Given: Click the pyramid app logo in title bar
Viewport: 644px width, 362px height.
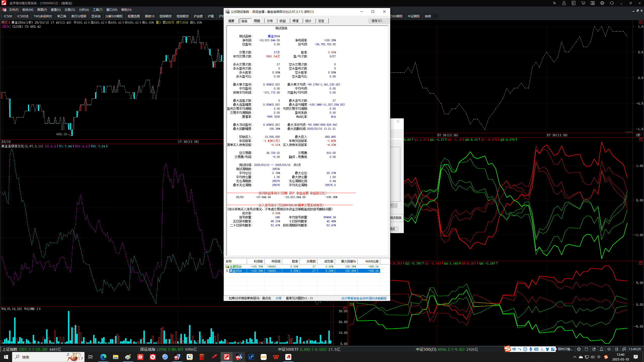Looking at the screenshot, I should pos(4,3).
